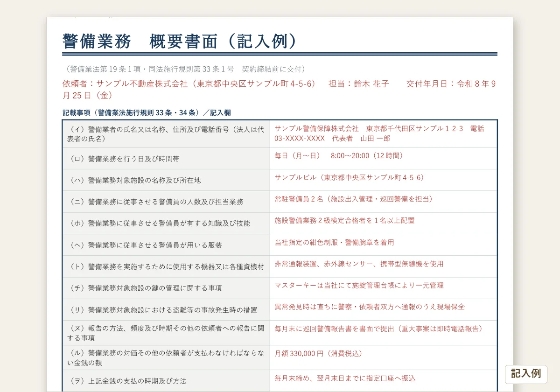Click row label （ハ）警備業務対象施設の名称及び所在地

point(166,180)
